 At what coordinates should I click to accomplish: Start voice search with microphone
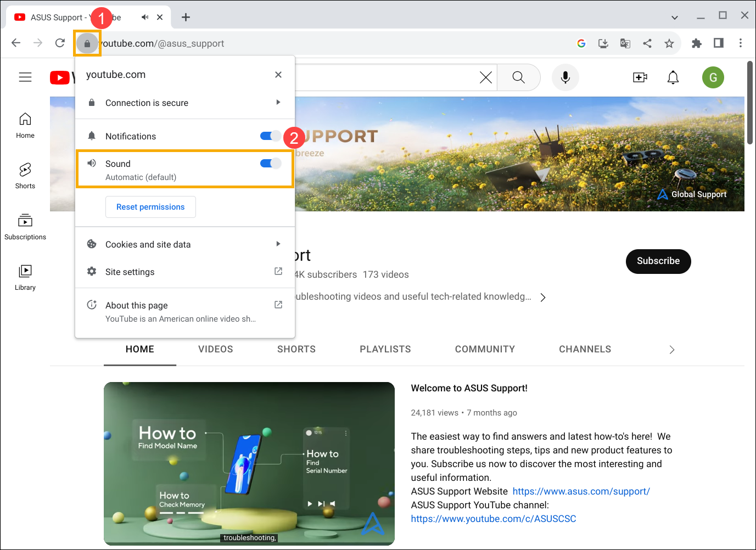click(x=565, y=77)
